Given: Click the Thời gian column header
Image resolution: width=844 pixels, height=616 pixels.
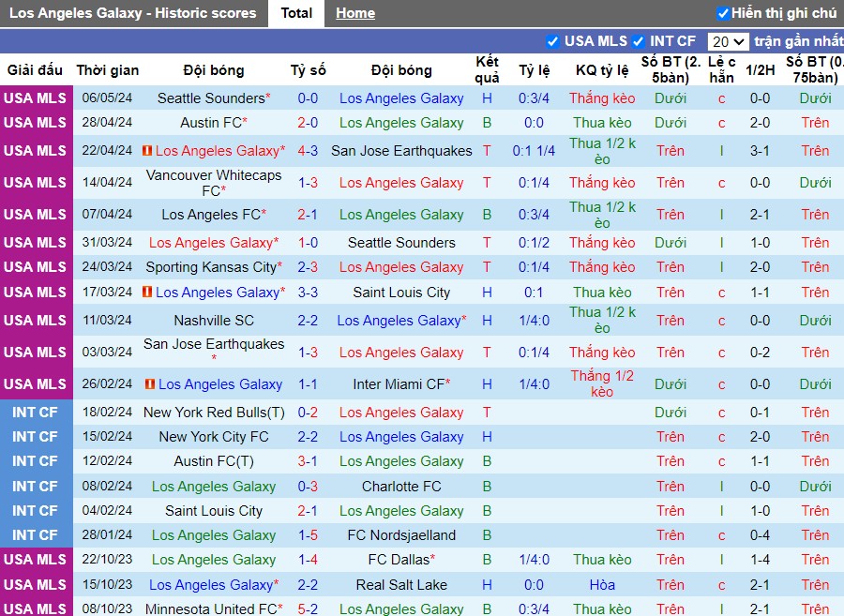Looking at the screenshot, I should tap(108, 70).
